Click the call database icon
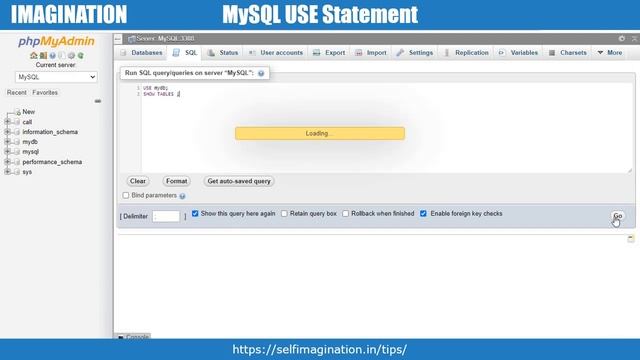The width and height of the screenshot is (640, 360). [x=17, y=122]
